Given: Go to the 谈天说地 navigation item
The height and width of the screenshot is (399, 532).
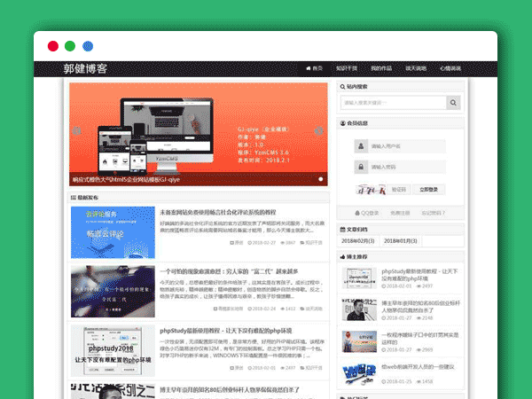Looking at the screenshot, I should (x=416, y=69).
